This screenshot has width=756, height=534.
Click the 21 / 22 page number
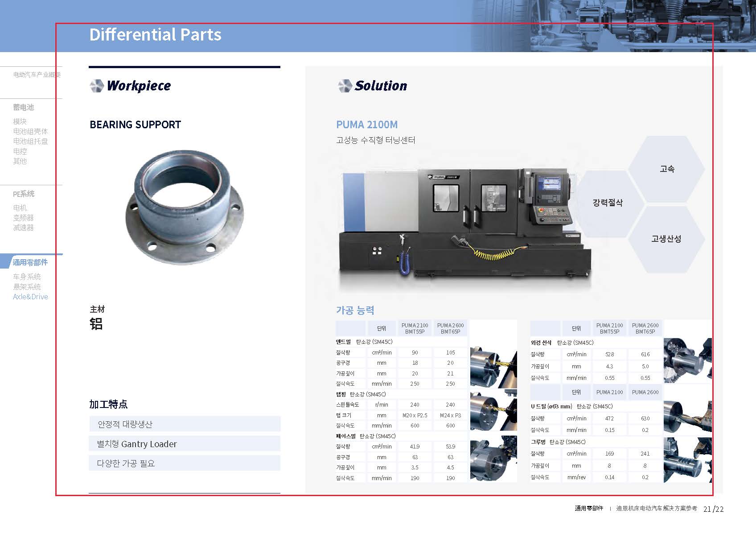click(713, 509)
